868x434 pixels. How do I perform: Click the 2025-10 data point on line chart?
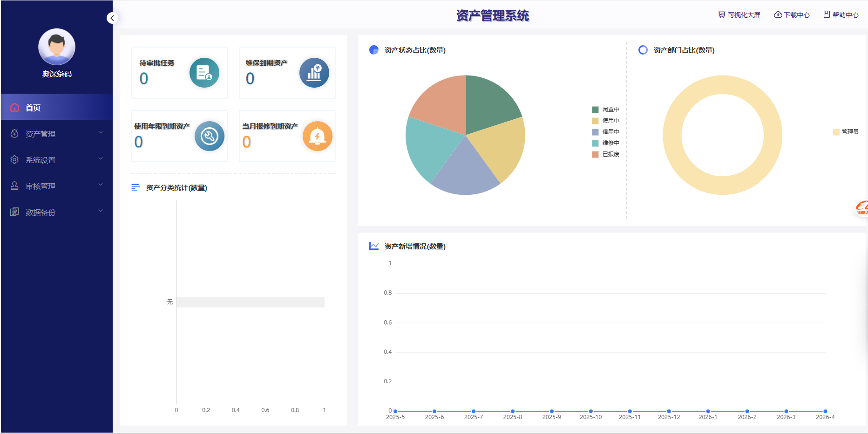pyautogui.click(x=590, y=411)
